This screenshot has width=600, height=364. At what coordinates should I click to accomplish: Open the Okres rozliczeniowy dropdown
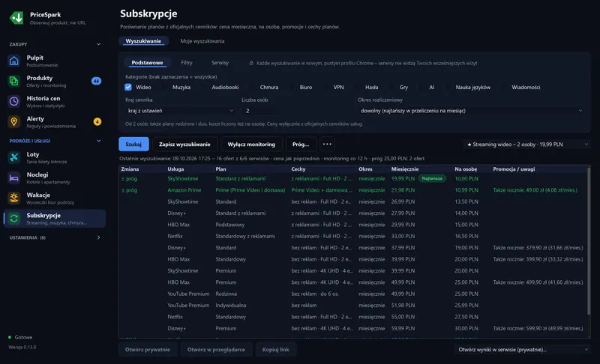[x=471, y=111]
